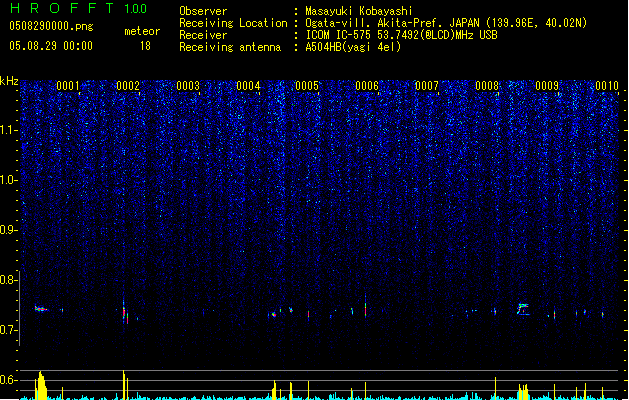
Task: Click the Receiver field label
Action: [x=203, y=35]
